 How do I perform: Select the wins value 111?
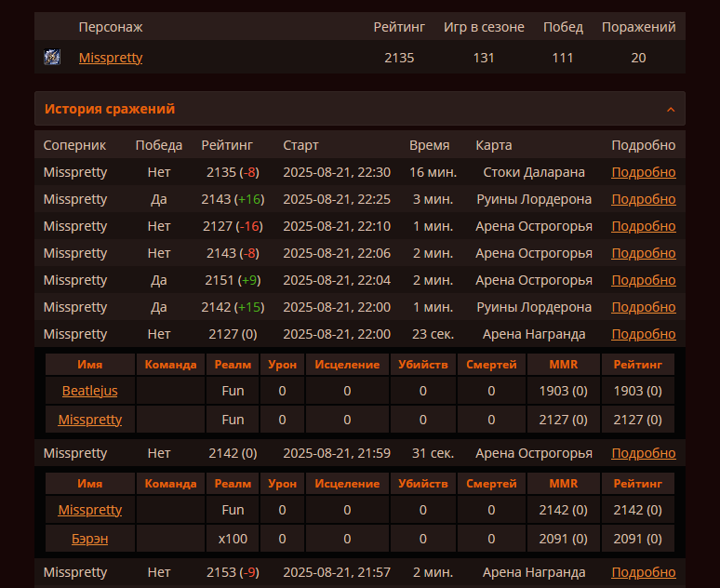coord(563,58)
